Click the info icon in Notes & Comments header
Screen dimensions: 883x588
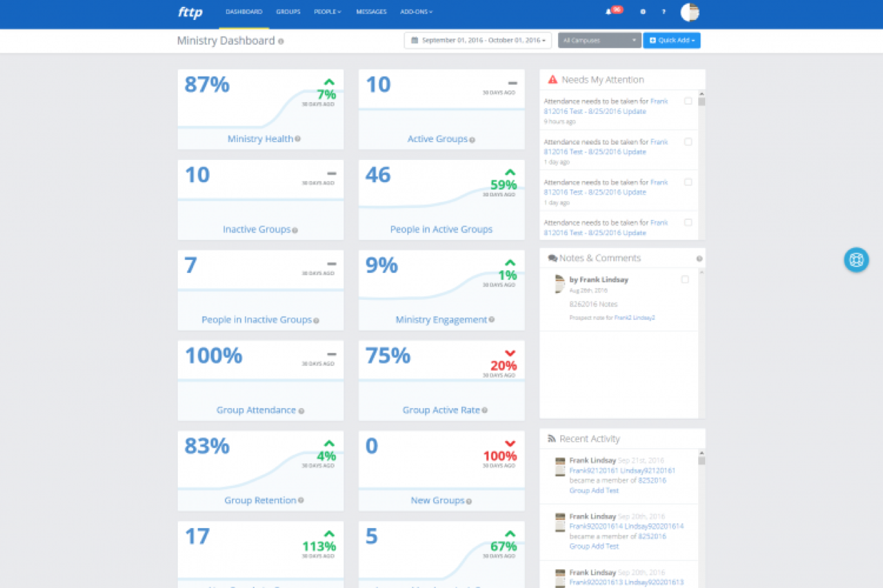(x=699, y=258)
